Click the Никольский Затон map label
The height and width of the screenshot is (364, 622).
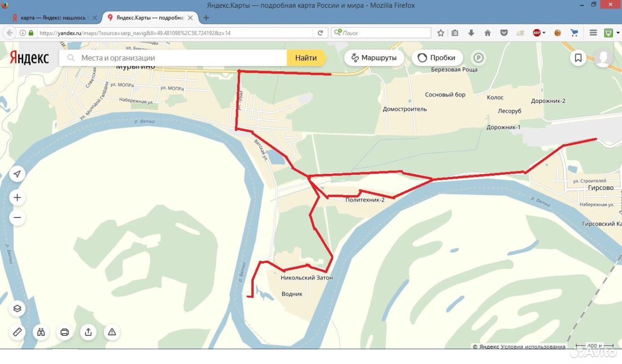(x=307, y=278)
